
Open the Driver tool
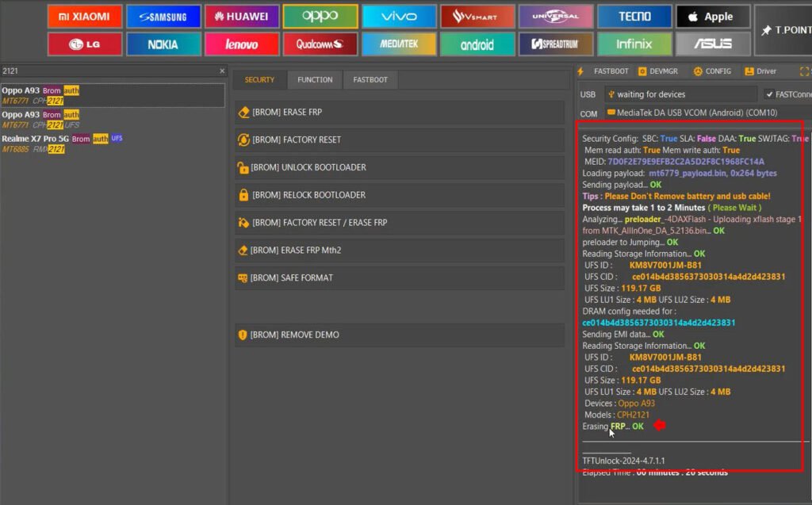[760, 71]
